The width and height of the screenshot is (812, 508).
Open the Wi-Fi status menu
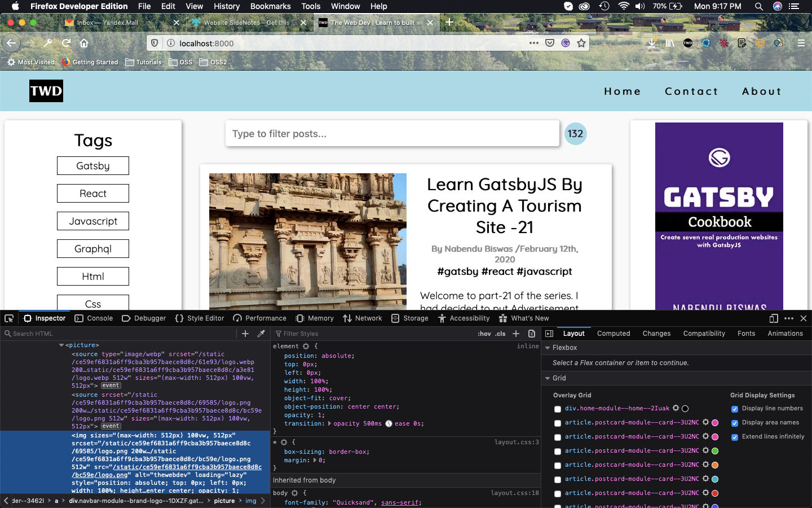coord(624,6)
